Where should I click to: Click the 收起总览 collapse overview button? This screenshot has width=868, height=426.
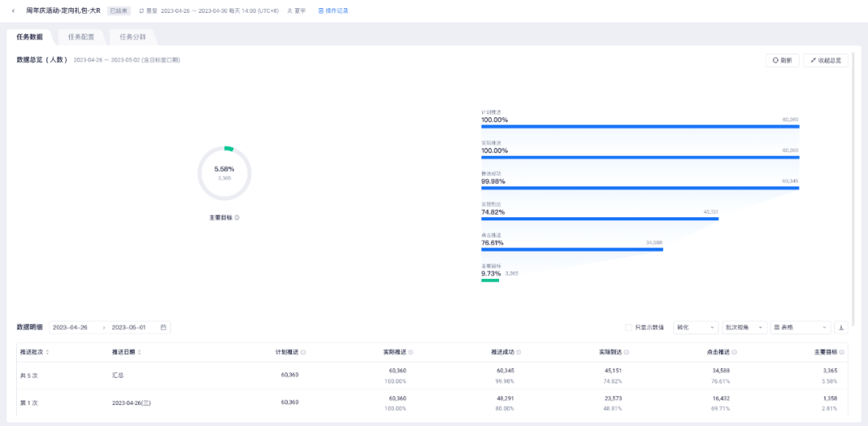tap(825, 60)
